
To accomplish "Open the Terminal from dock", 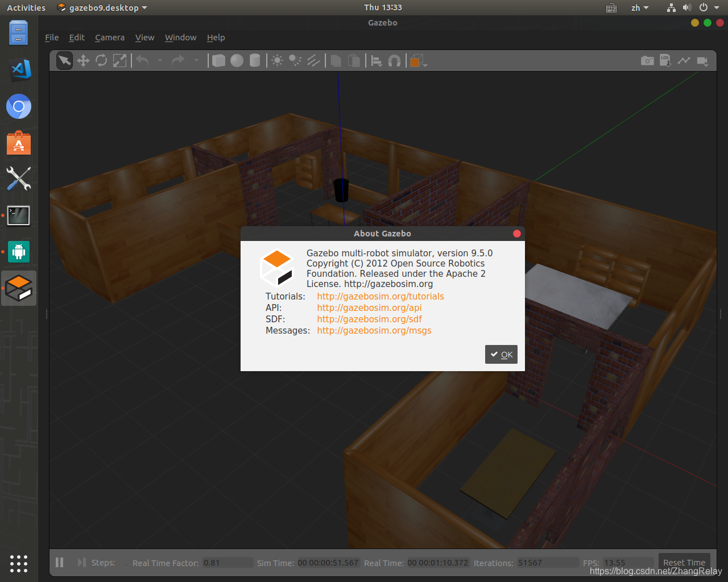I will [x=19, y=215].
